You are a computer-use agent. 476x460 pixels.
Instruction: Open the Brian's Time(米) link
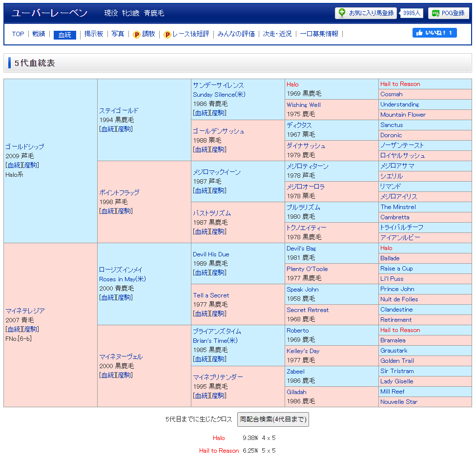(x=215, y=341)
